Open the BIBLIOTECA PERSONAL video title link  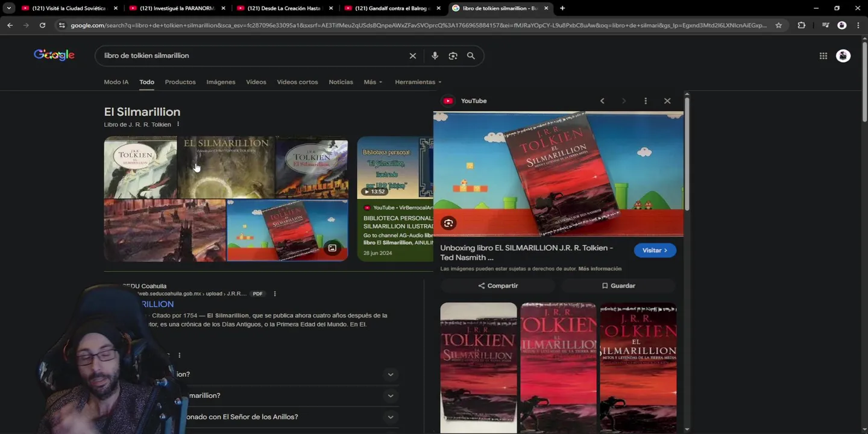[398, 222]
